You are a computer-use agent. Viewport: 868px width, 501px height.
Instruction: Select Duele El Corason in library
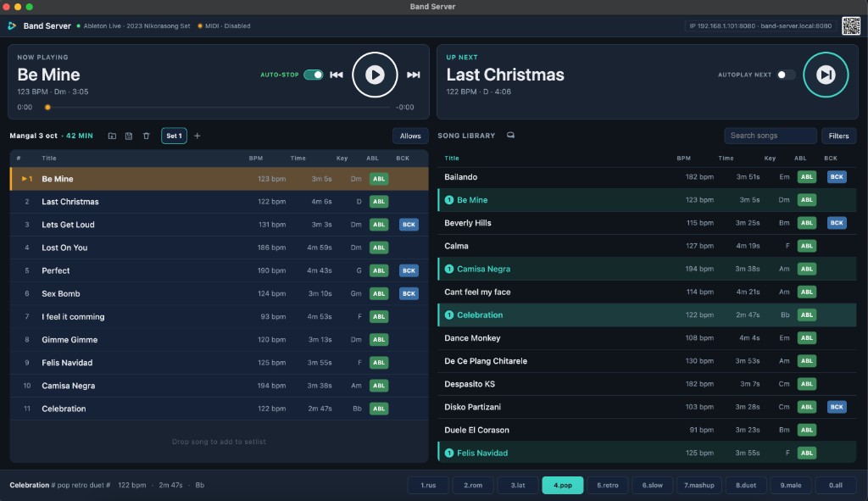(x=647, y=430)
